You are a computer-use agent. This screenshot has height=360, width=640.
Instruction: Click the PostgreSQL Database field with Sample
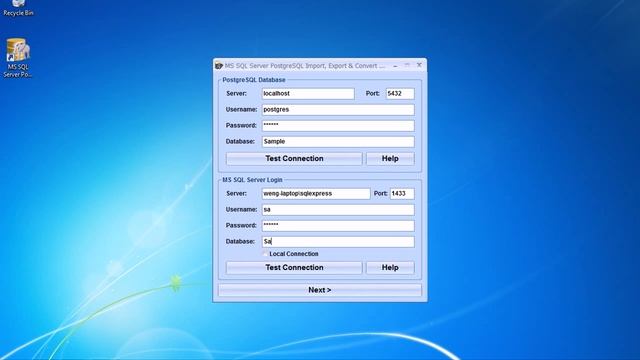point(338,141)
